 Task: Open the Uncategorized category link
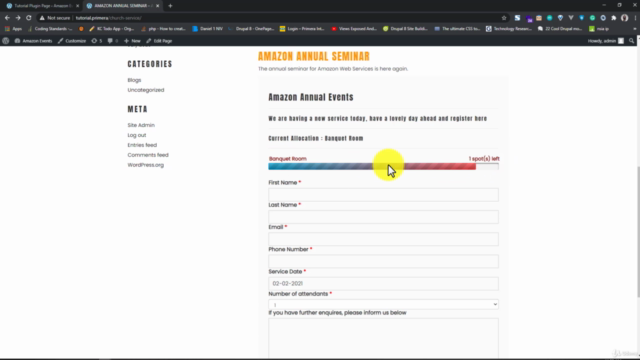146,90
